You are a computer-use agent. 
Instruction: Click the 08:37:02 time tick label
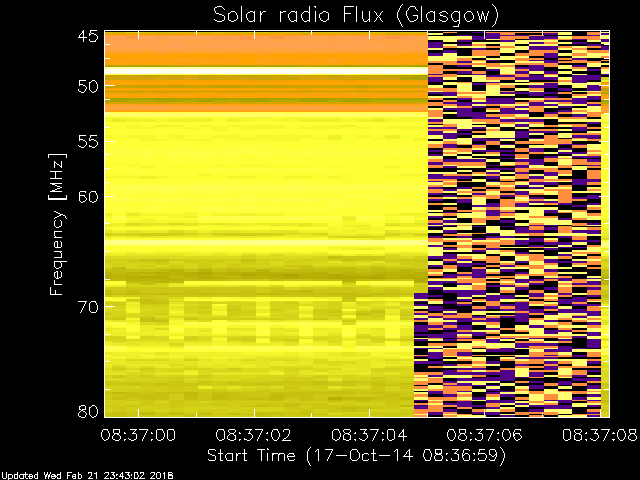click(253, 435)
